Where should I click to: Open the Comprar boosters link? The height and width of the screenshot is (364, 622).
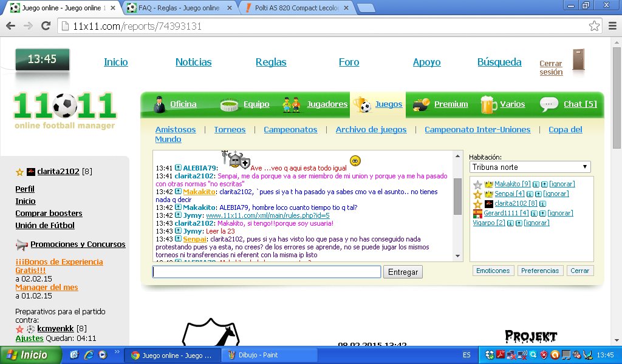point(49,213)
